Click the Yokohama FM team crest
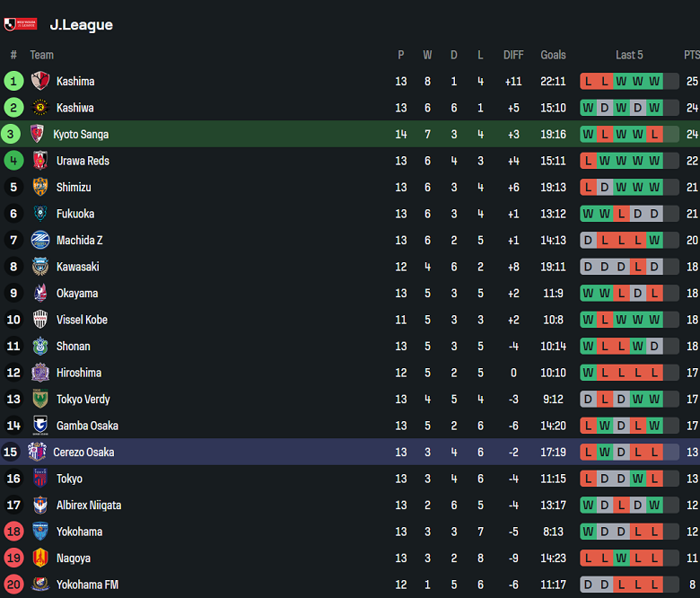Screen dimensions: 700x598 [x=39, y=585]
